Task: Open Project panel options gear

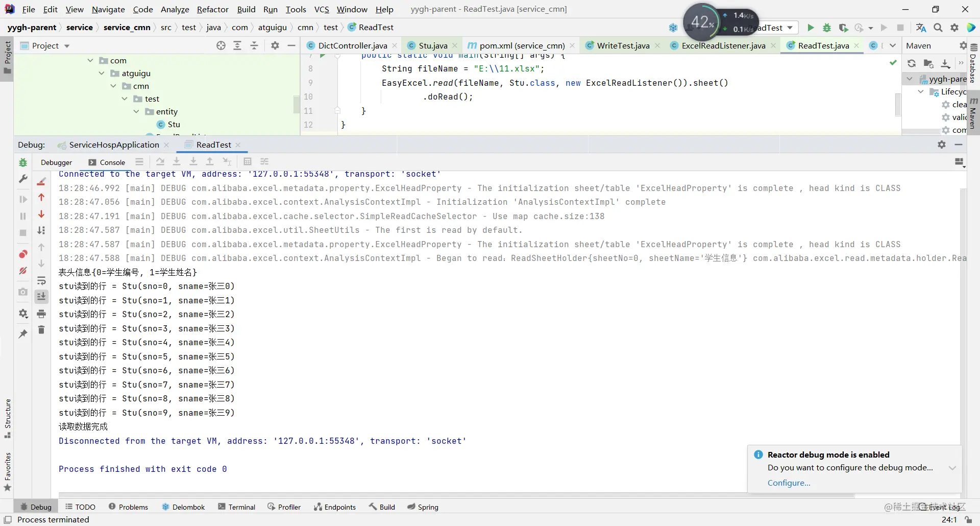Action: coord(275,45)
